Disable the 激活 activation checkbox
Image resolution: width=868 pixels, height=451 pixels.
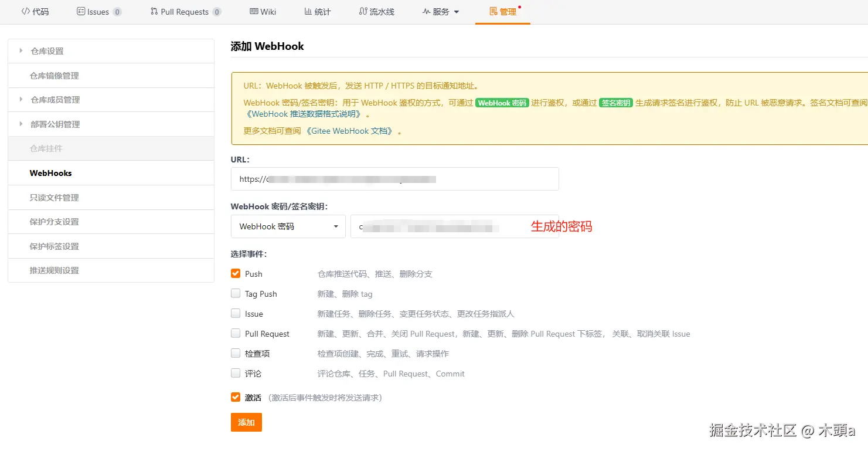(x=236, y=397)
